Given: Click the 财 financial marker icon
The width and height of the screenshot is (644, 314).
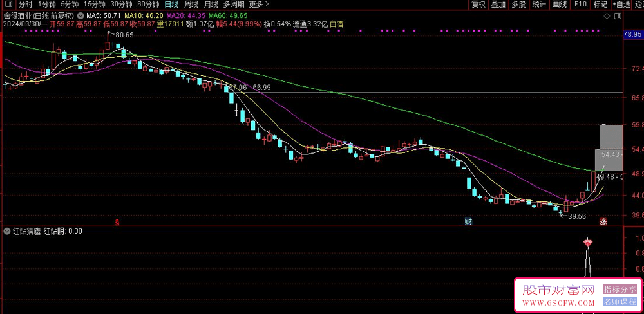Looking at the screenshot, I should [468, 221].
